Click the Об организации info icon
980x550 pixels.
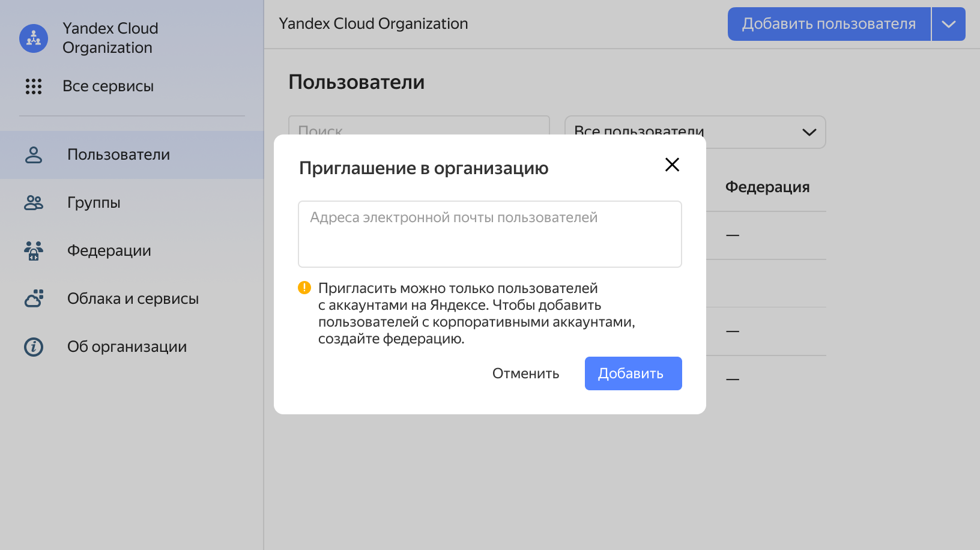tap(34, 347)
